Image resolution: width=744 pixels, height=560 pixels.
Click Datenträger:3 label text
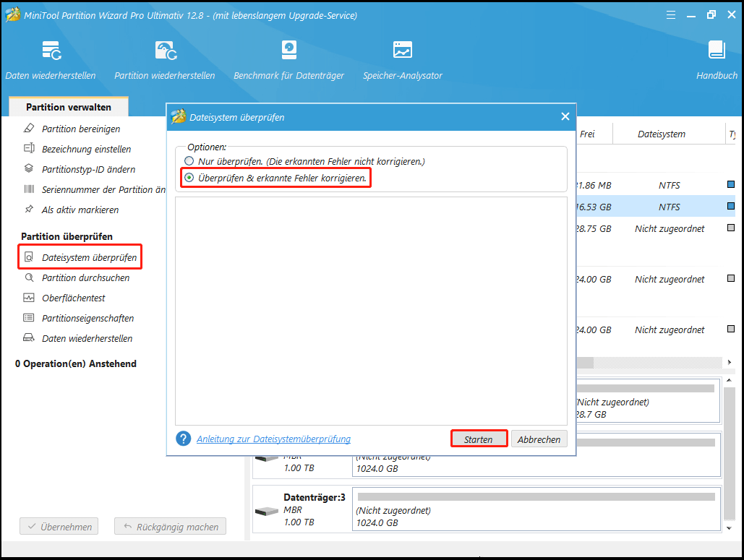(x=314, y=497)
